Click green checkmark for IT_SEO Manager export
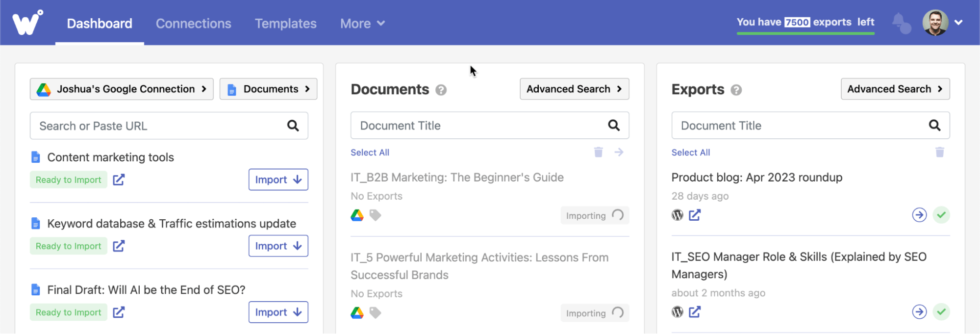The height and width of the screenshot is (334, 980). pyautogui.click(x=941, y=312)
